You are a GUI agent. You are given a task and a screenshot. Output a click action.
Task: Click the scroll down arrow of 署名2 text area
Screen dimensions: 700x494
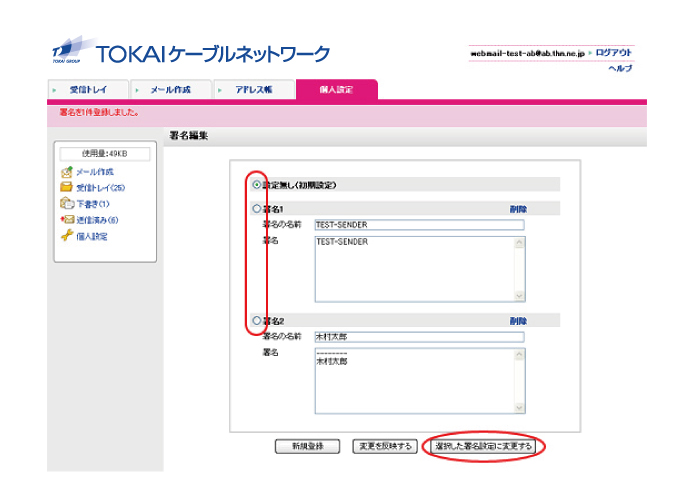pos(519,407)
